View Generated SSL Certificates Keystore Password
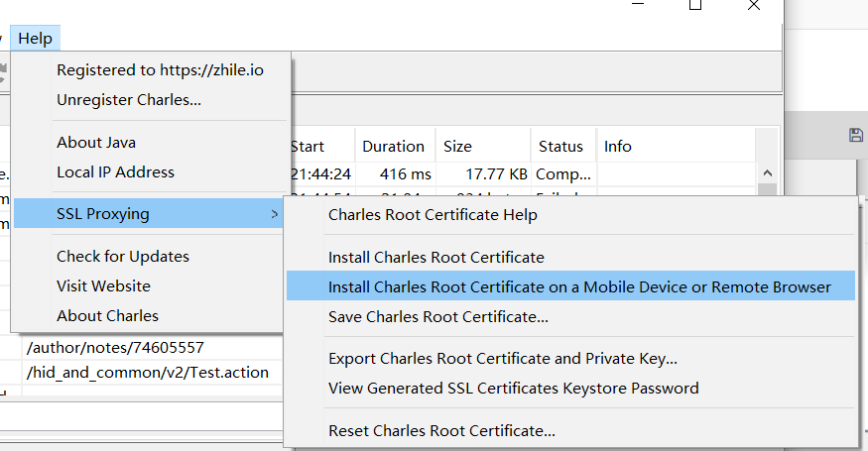Viewport: 868px width, 451px height. (513, 388)
